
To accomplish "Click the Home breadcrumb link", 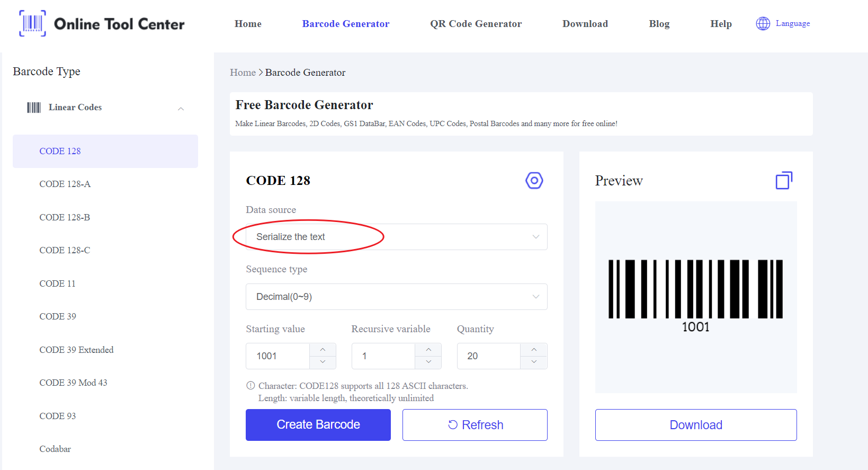I will pyautogui.click(x=243, y=73).
